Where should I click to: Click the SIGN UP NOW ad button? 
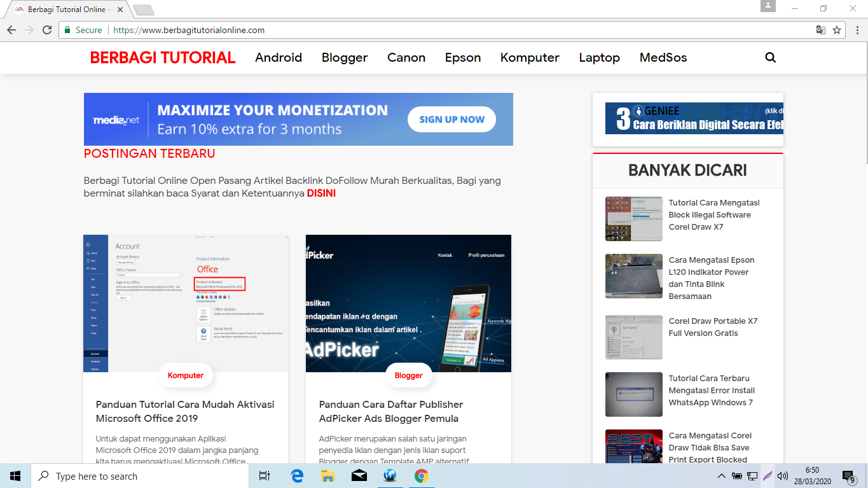click(x=451, y=119)
